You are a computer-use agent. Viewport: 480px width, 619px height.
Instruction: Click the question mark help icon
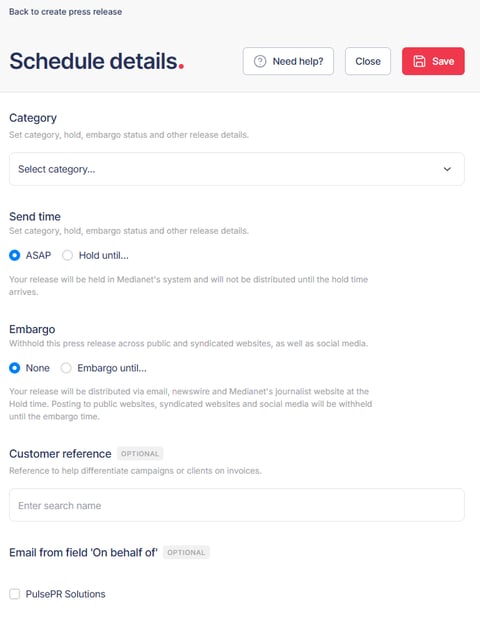(x=260, y=61)
